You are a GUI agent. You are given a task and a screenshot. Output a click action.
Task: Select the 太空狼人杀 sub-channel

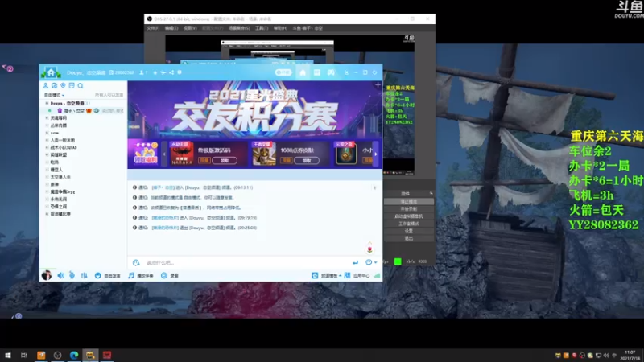(60, 177)
